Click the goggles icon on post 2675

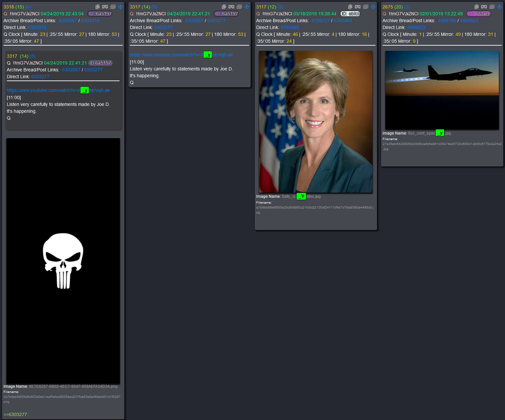(484, 7)
